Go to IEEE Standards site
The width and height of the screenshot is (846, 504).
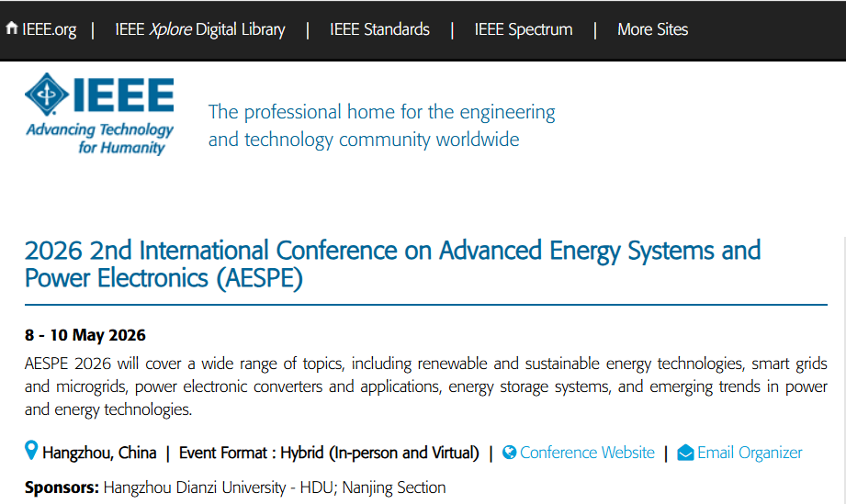(379, 29)
